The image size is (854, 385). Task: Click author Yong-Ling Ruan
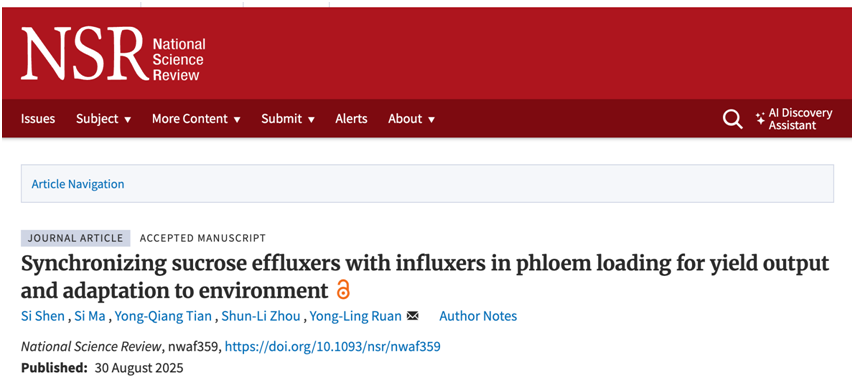[356, 316]
